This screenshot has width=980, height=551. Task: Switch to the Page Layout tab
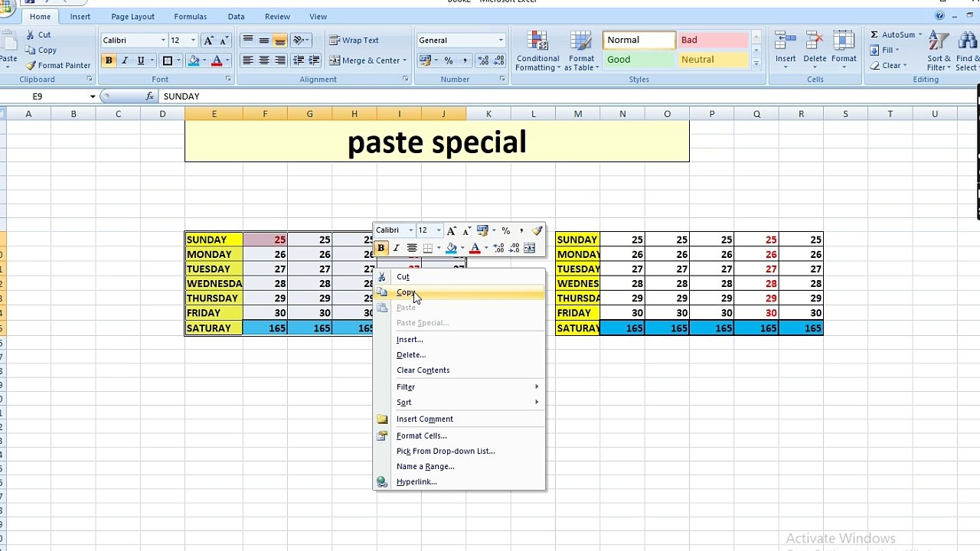point(132,16)
